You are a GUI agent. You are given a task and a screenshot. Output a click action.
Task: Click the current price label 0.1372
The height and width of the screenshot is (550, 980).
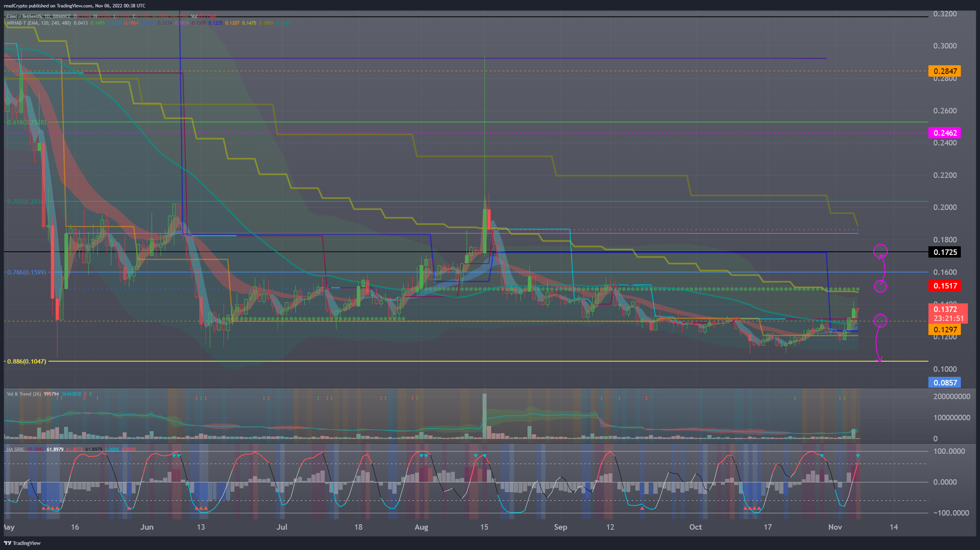click(x=945, y=309)
